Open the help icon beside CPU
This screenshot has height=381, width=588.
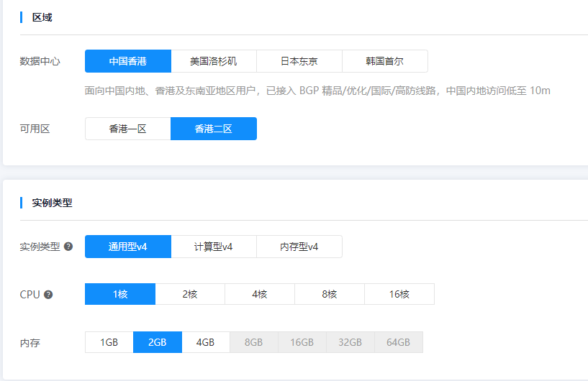pyautogui.click(x=48, y=295)
